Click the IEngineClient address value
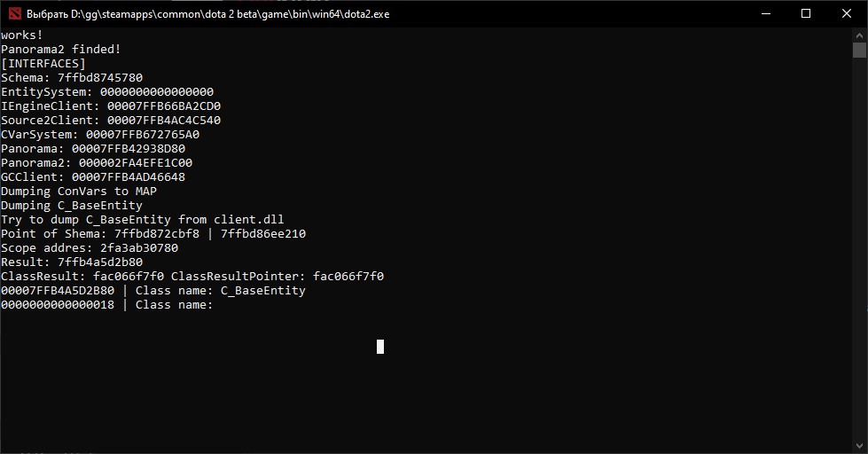Viewport: 868px width, 454px height. point(164,106)
